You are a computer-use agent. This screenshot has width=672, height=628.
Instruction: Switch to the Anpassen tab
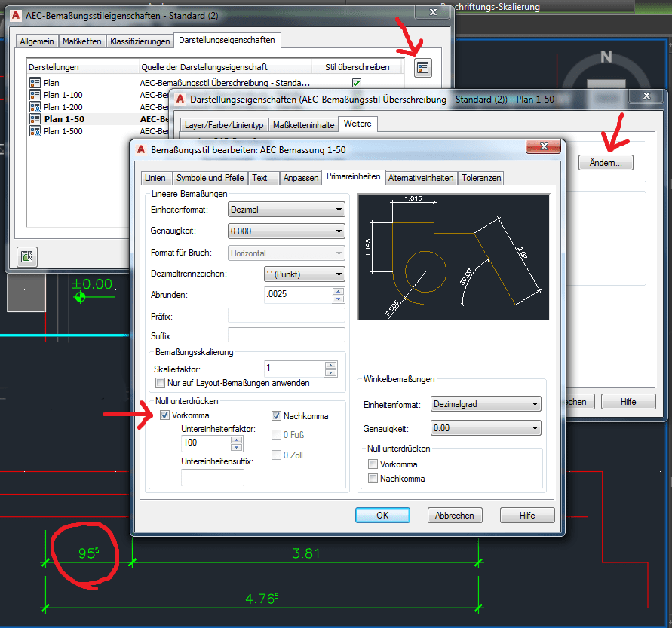pos(301,178)
